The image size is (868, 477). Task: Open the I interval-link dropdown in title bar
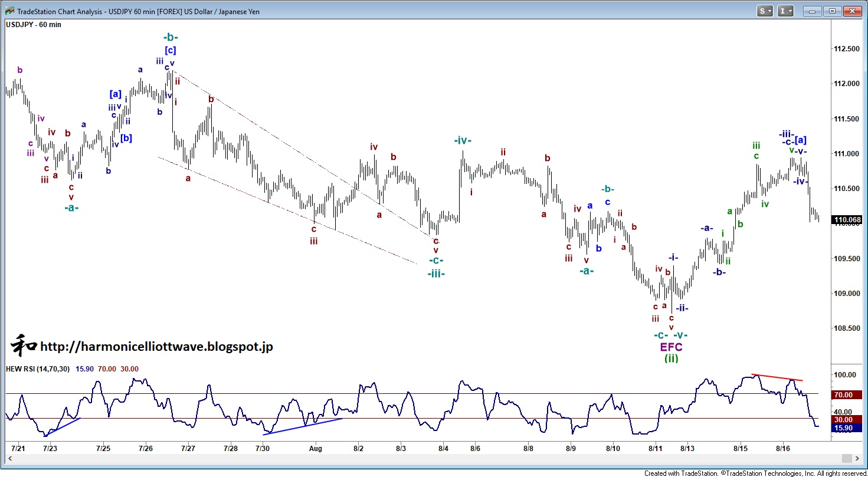click(x=786, y=11)
